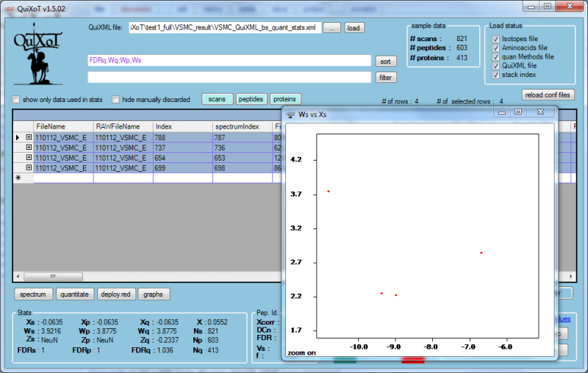Expand the row with Index 737

point(29,148)
